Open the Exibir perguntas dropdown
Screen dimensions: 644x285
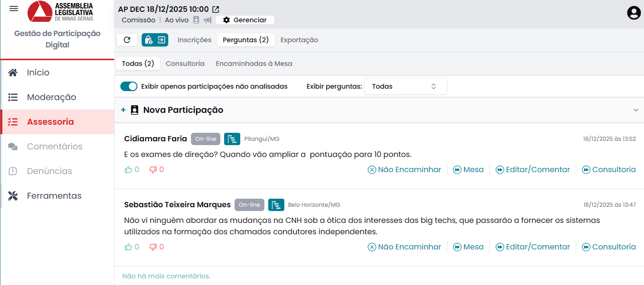point(405,86)
